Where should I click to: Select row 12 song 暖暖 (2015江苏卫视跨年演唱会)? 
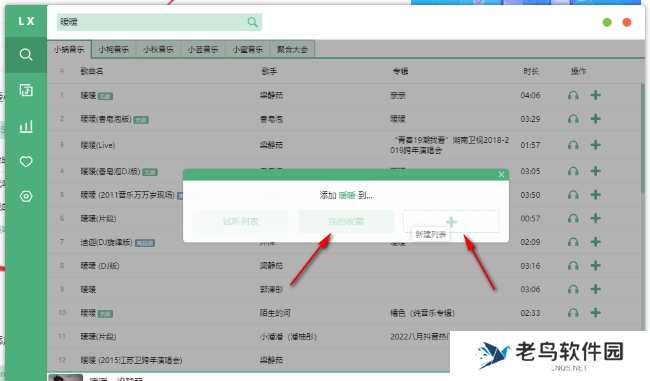point(131,360)
